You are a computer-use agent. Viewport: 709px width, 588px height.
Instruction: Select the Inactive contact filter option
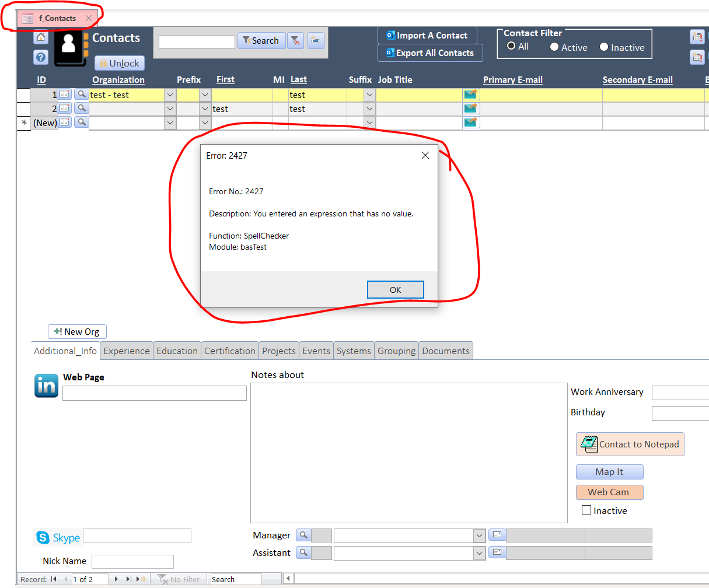[x=604, y=47]
